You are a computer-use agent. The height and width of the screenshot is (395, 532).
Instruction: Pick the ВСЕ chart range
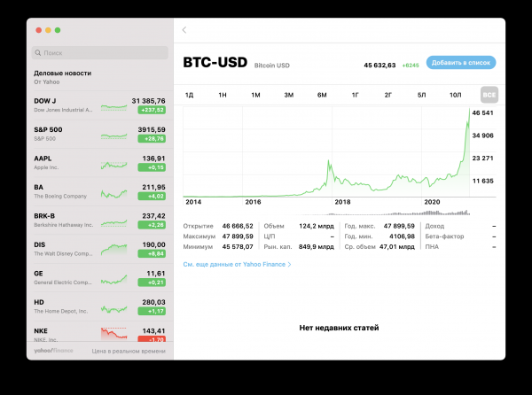point(489,95)
